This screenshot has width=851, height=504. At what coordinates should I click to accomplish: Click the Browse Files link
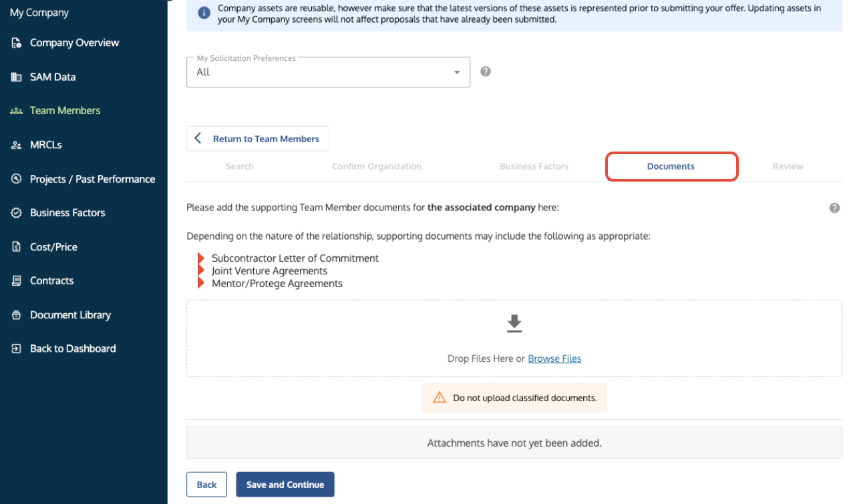click(554, 358)
